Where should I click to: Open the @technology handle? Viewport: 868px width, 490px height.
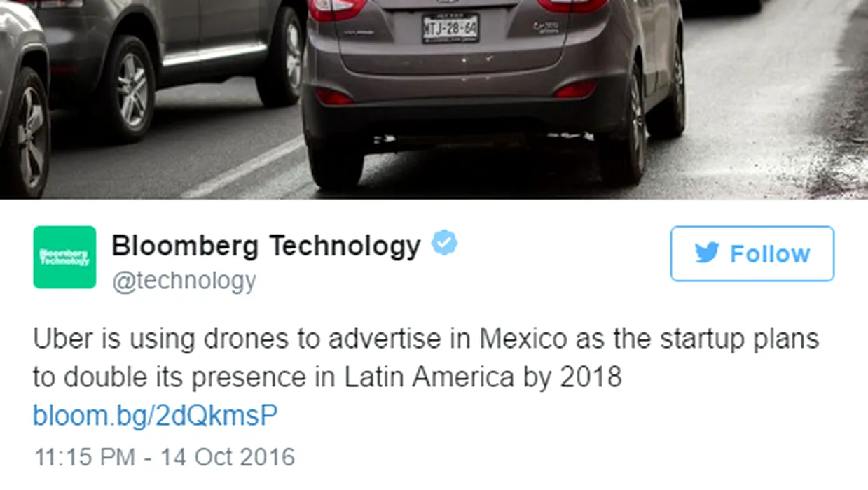pos(184,281)
